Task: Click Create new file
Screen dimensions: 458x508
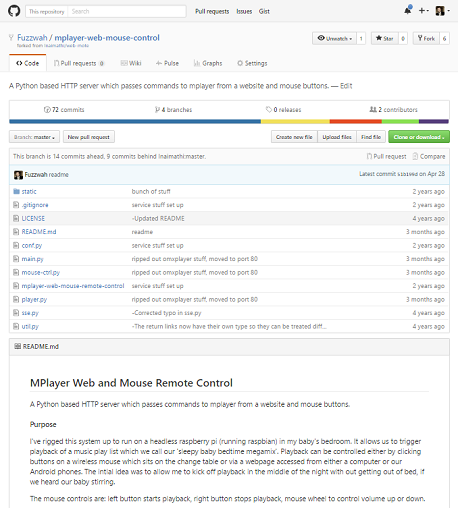Action: [294, 137]
